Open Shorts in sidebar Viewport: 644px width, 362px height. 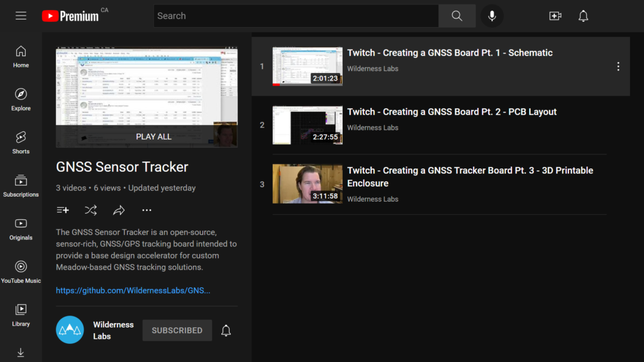click(x=21, y=143)
